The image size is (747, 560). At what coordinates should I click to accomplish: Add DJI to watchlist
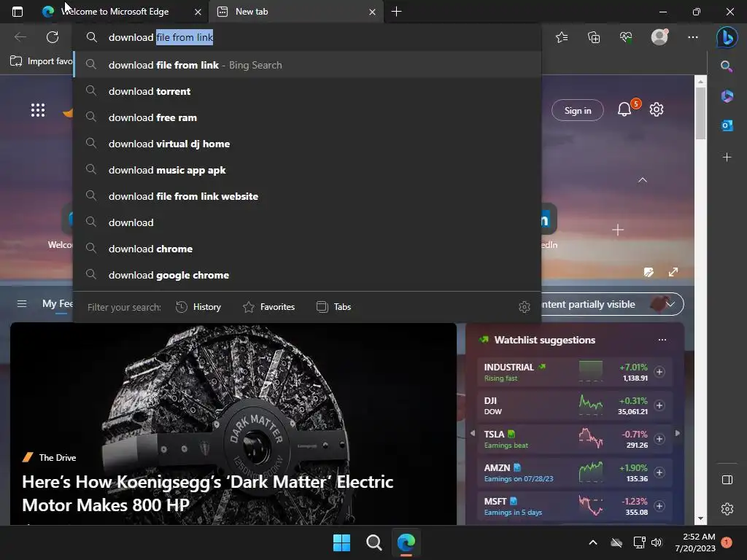pos(659,405)
